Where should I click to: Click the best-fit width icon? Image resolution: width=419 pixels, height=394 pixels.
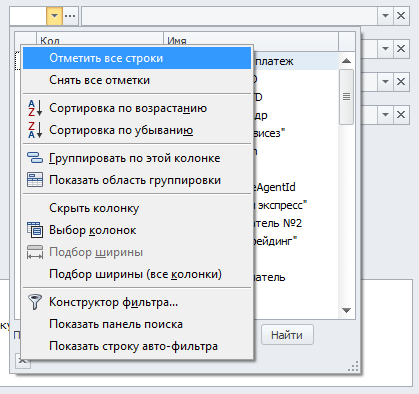35,252
